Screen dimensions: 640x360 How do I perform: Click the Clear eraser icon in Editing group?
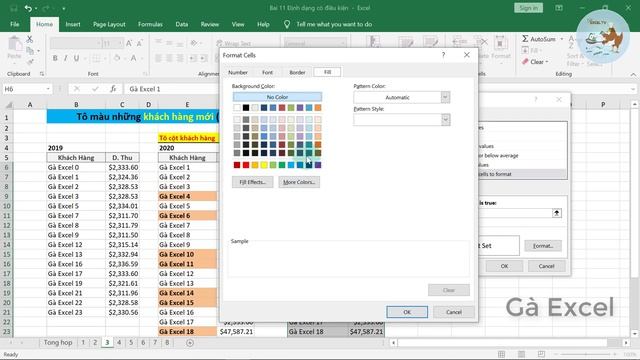(525, 62)
